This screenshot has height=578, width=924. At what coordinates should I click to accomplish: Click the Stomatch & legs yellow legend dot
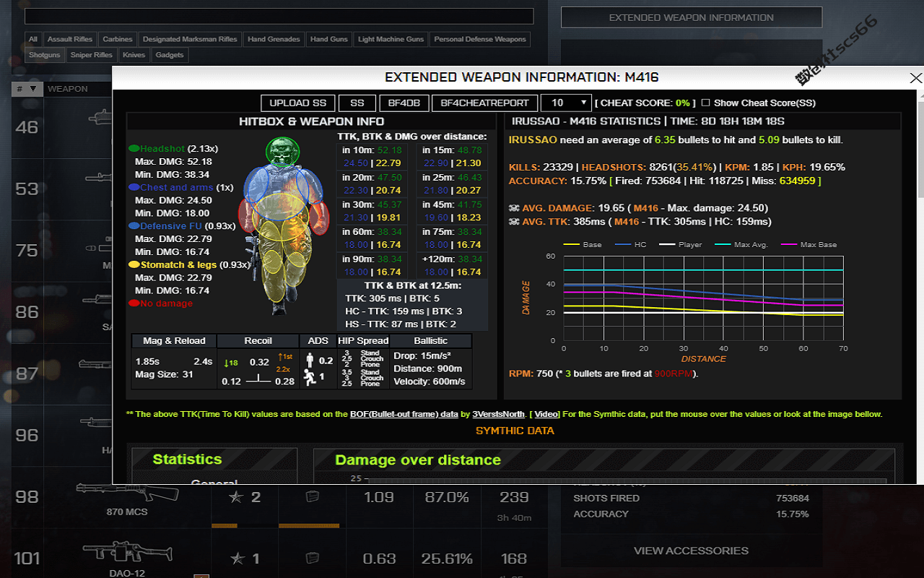(134, 265)
